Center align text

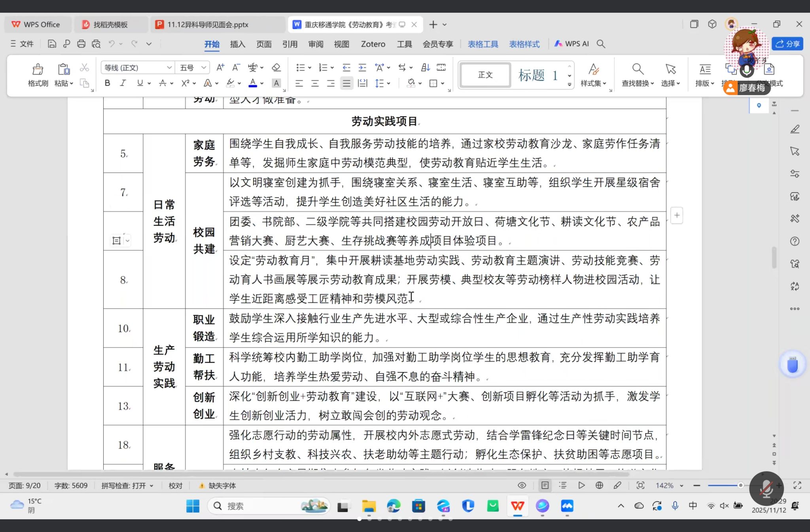coord(315,83)
